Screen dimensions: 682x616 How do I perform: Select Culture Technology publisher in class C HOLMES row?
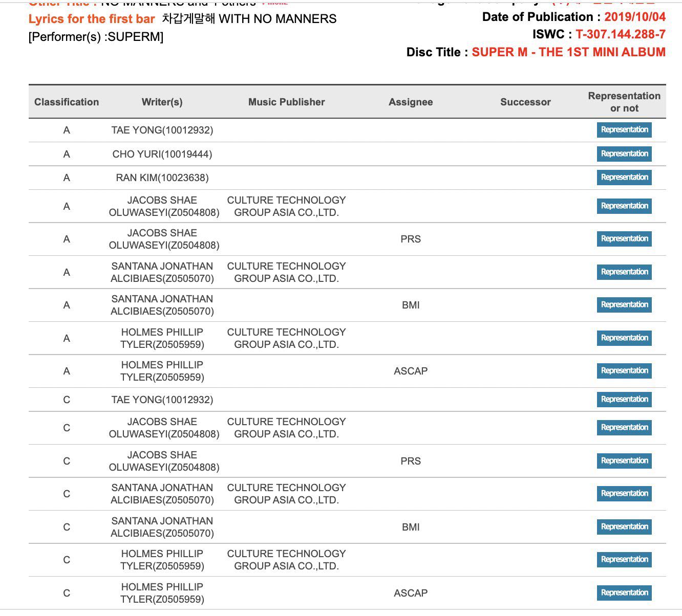(286, 560)
